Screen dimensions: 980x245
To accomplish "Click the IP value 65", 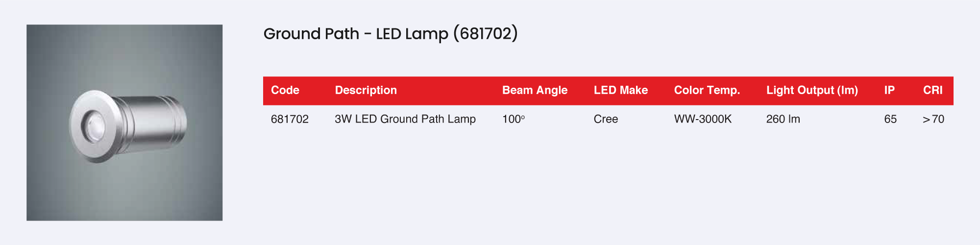I will coord(890,119).
